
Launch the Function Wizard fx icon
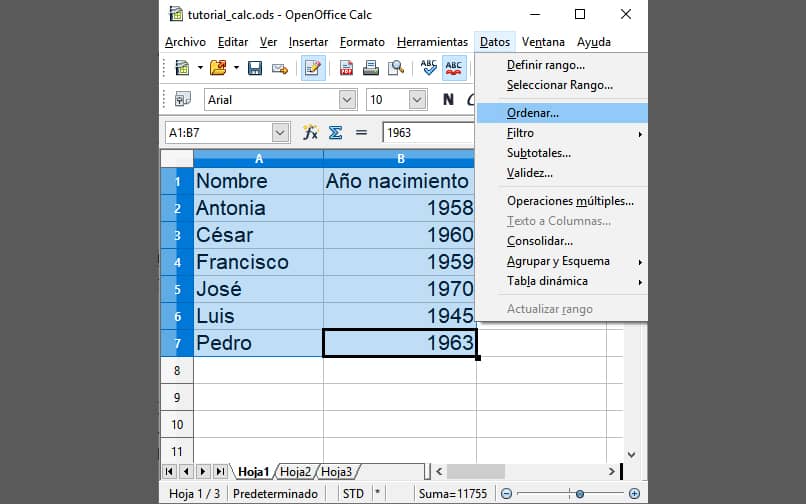click(310, 133)
